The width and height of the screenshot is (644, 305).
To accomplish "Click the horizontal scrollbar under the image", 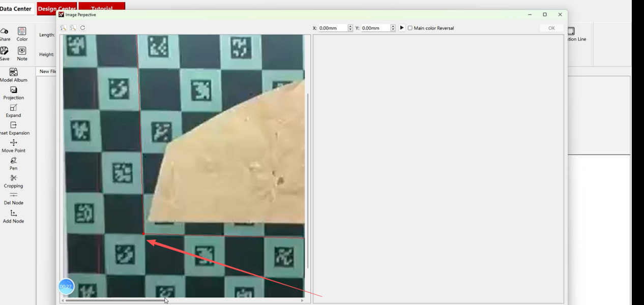I will point(114,300).
